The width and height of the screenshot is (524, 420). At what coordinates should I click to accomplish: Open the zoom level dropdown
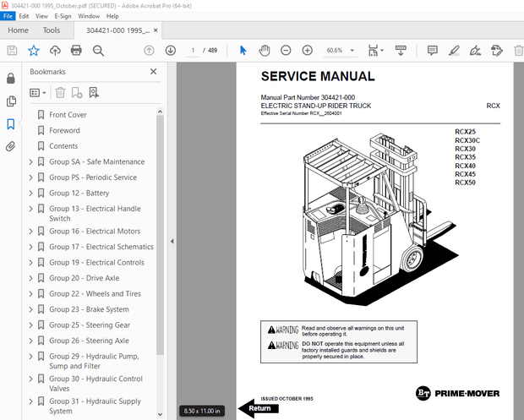[x=352, y=51]
